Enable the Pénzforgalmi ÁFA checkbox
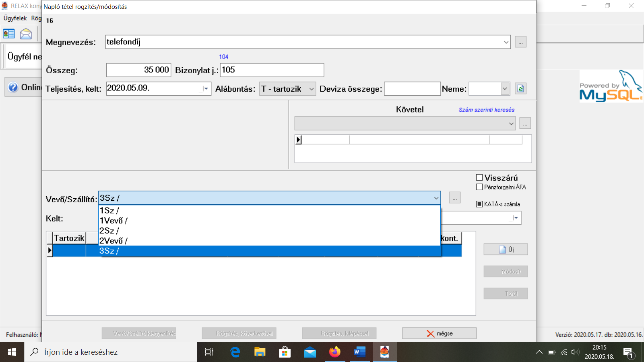The width and height of the screenshot is (644, 362). click(479, 187)
